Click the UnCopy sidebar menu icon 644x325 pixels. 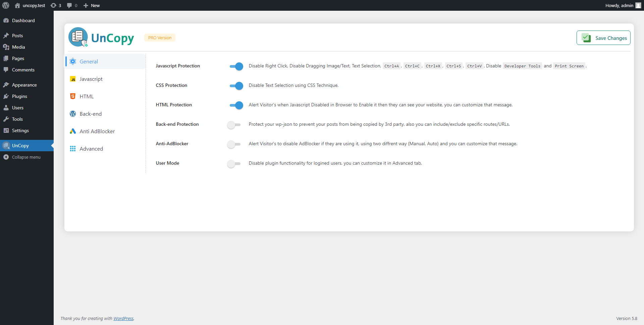(x=6, y=146)
